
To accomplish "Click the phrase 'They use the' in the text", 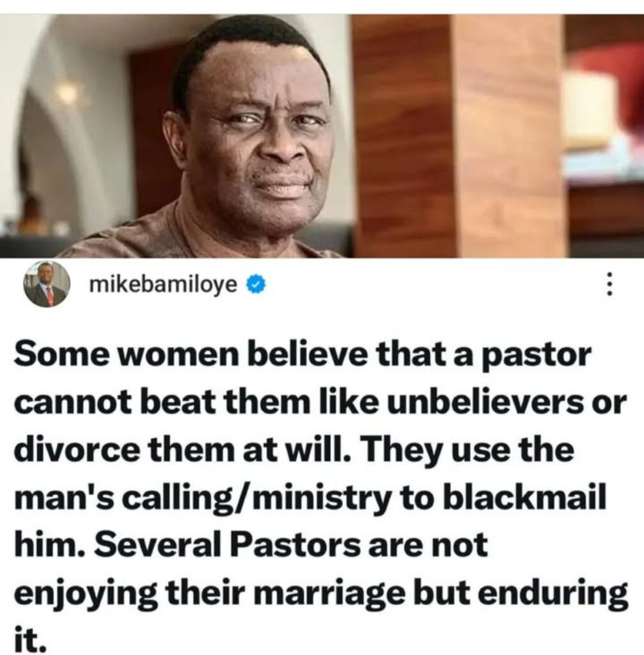I will point(469,451).
